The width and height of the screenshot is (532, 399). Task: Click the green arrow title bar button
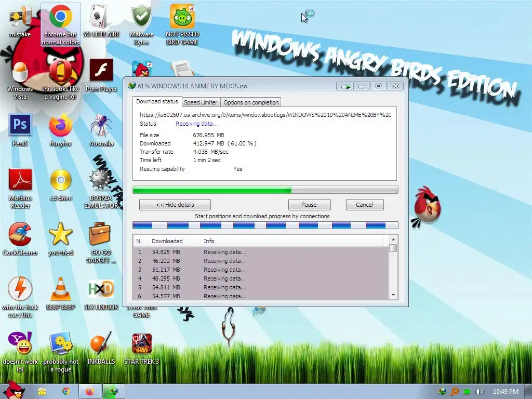[x=345, y=86]
